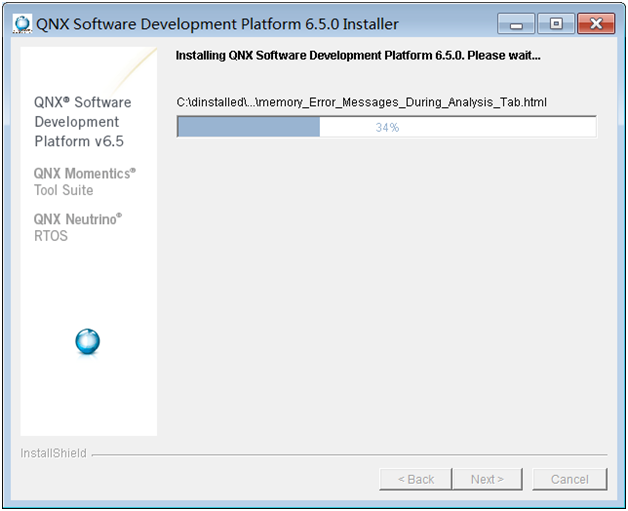628x511 pixels.
Task: Click the QNX installer title bar icon
Action: [x=22, y=24]
